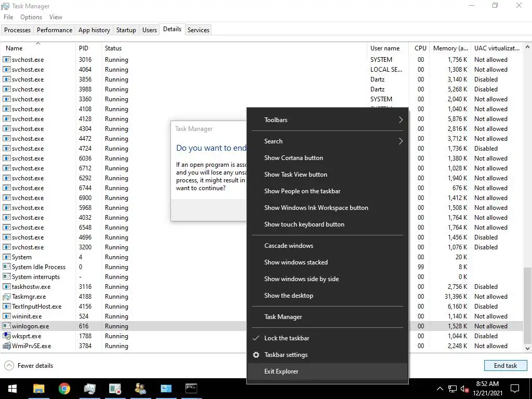Click the wininit.exe process icon
The height and width of the screenshot is (399, 532).
coord(6,316)
